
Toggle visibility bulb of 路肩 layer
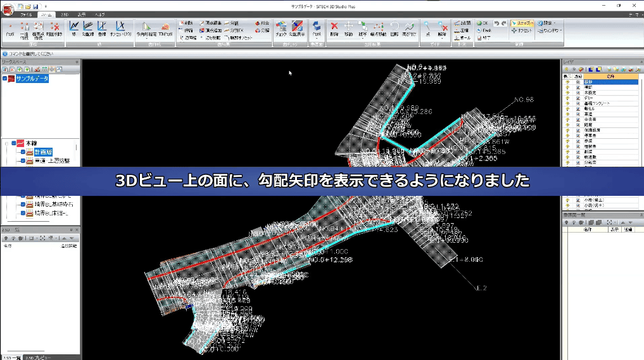(x=567, y=124)
